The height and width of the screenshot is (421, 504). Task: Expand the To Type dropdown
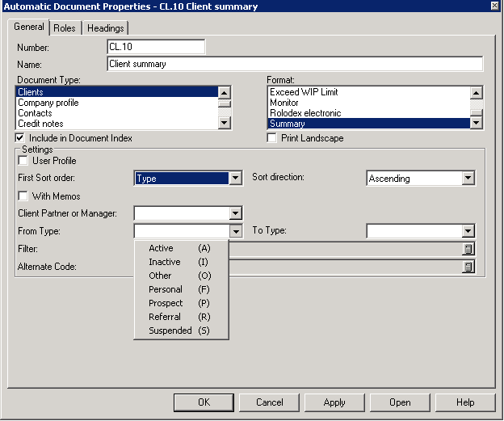[468, 232]
